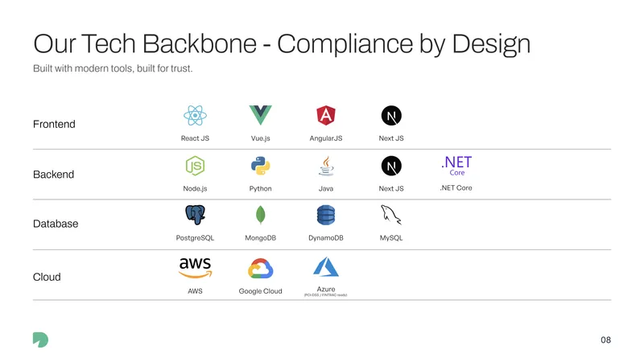Click the red AngularJS shield icon
644x362 pixels.
click(326, 115)
